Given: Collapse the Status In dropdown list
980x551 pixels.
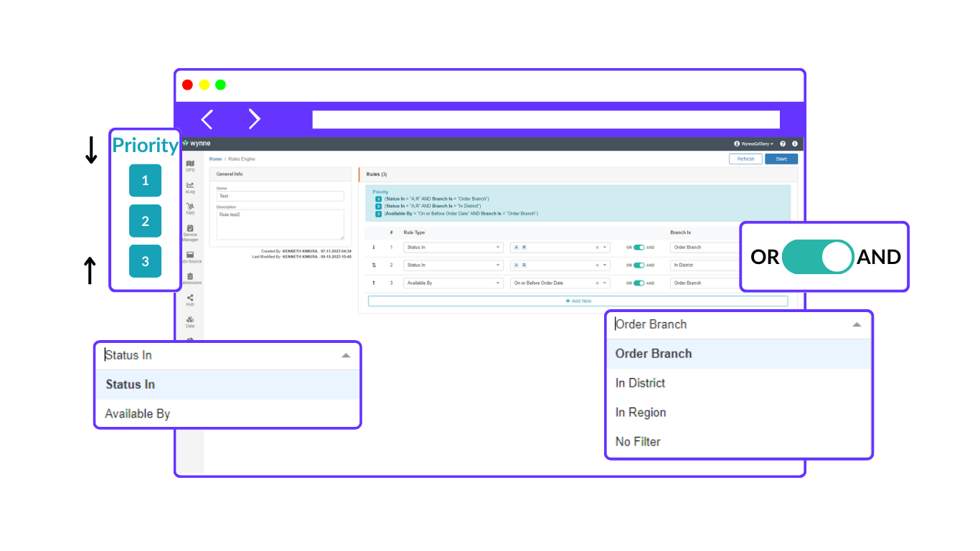Looking at the screenshot, I should (347, 354).
